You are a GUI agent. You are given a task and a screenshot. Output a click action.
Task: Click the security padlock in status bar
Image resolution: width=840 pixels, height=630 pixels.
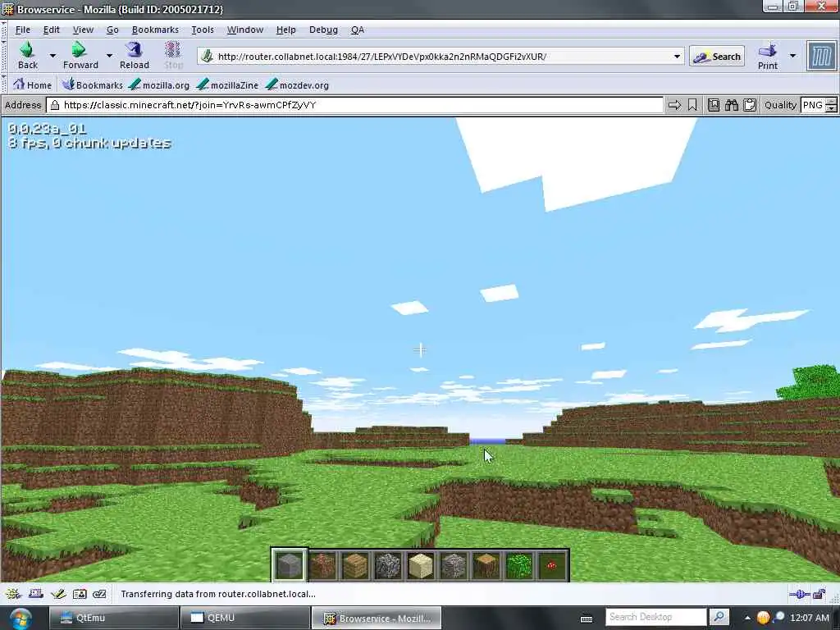point(819,594)
